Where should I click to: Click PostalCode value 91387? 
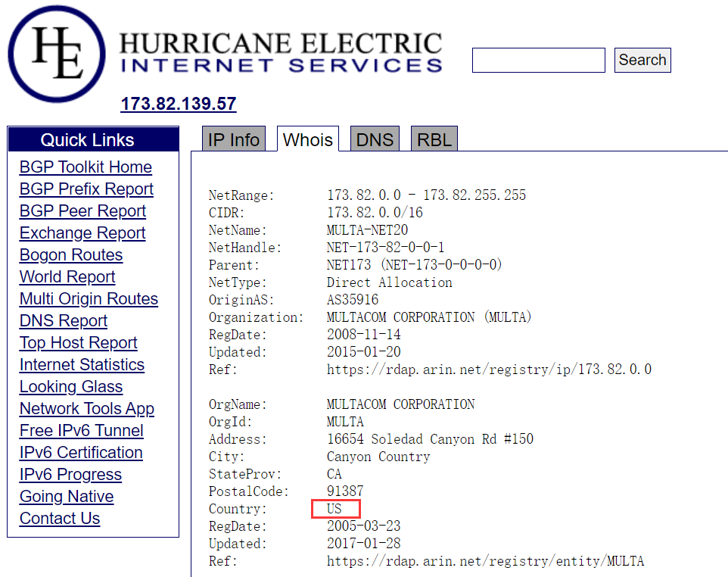coord(345,491)
